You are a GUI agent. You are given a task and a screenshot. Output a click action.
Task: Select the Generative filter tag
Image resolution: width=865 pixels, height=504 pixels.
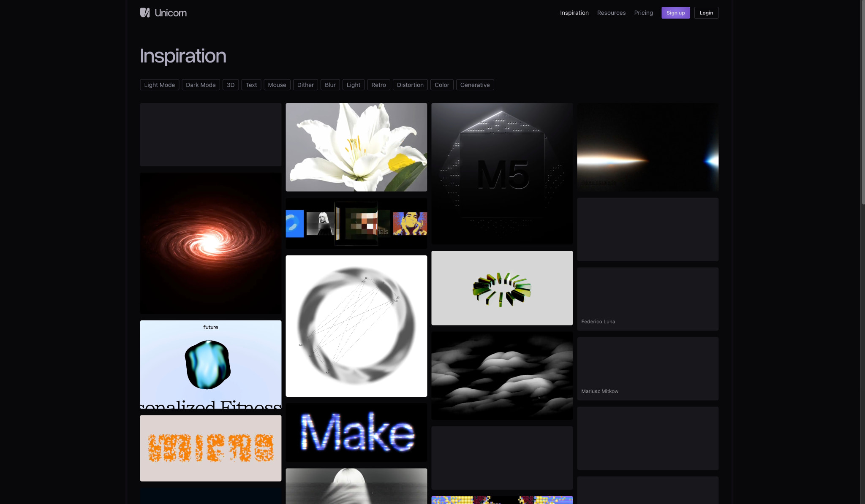click(x=475, y=85)
